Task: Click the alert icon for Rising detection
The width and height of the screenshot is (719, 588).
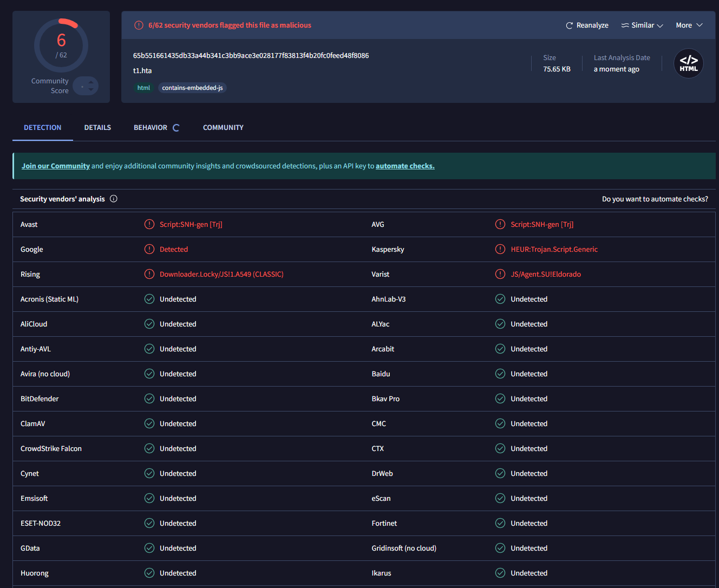Action: [x=149, y=274]
